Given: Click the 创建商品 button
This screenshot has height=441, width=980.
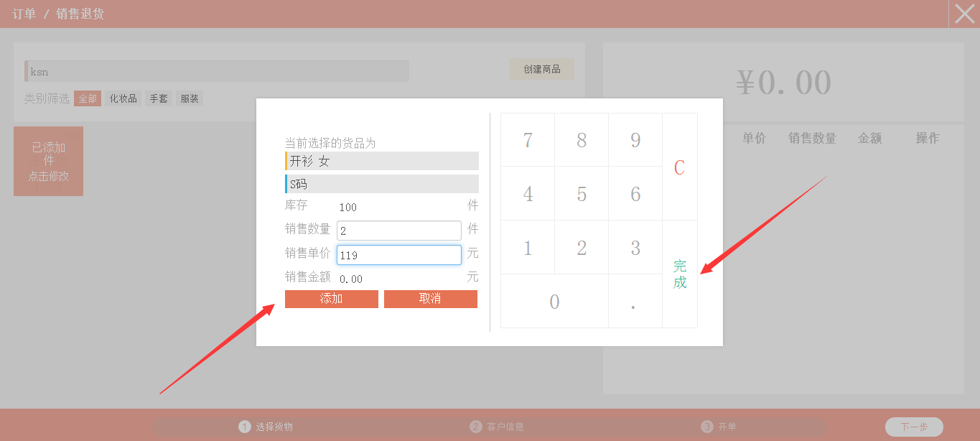Looking at the screenshot, I should 541,69.
